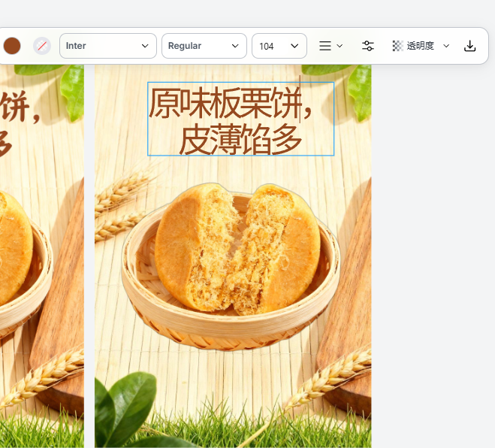Expand the text alignment chevron
495x448 pixels.
(340, 46)
